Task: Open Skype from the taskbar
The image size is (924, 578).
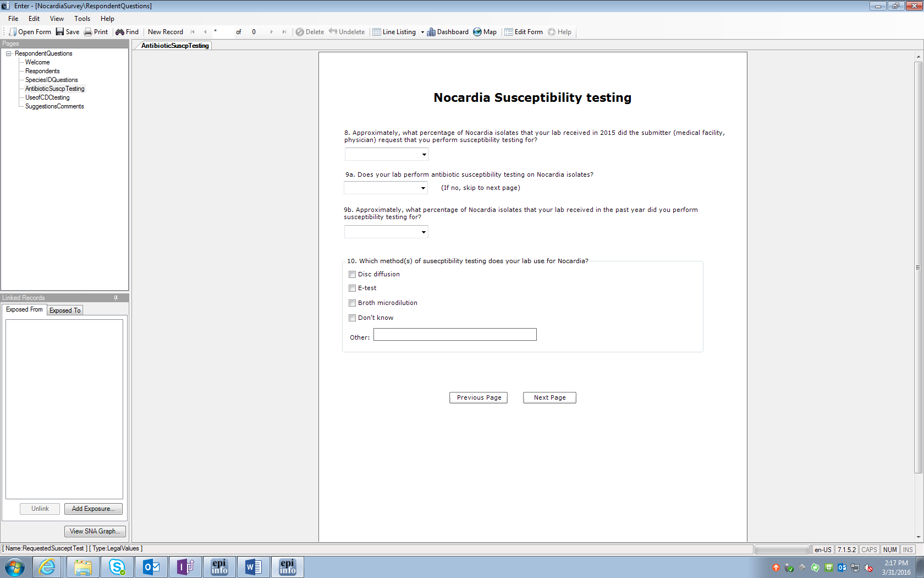Action: pos(117,567)
